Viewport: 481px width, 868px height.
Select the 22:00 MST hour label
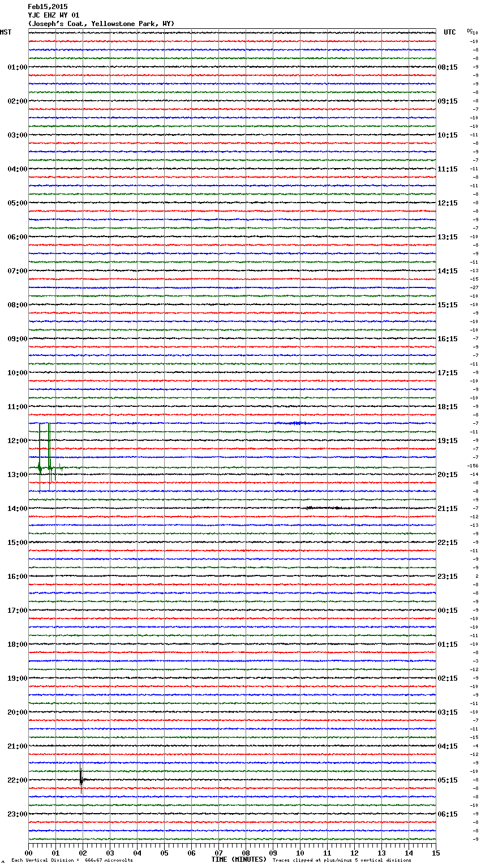click(x=18, y=780)
